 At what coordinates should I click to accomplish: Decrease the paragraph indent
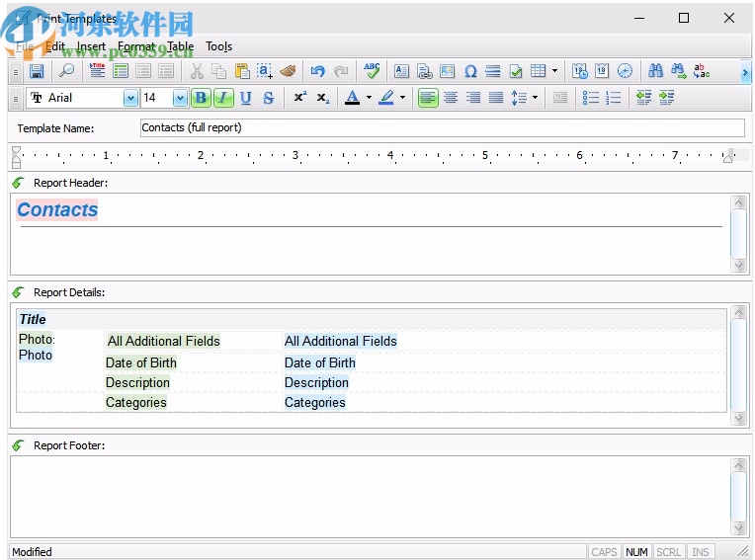643,98
